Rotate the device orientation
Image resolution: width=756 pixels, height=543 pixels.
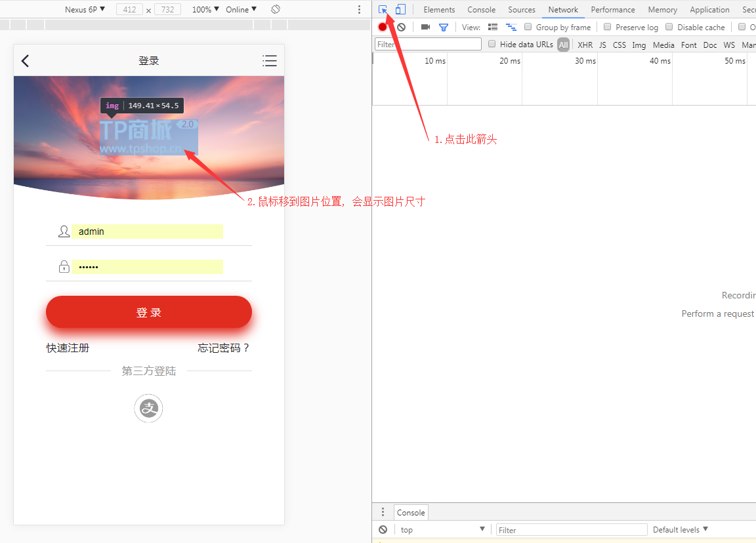click(x=276, y=10)
